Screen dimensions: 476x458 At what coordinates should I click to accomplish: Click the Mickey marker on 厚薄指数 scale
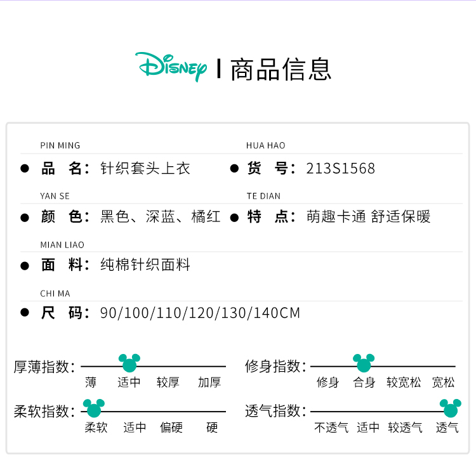tap(129, 363)
